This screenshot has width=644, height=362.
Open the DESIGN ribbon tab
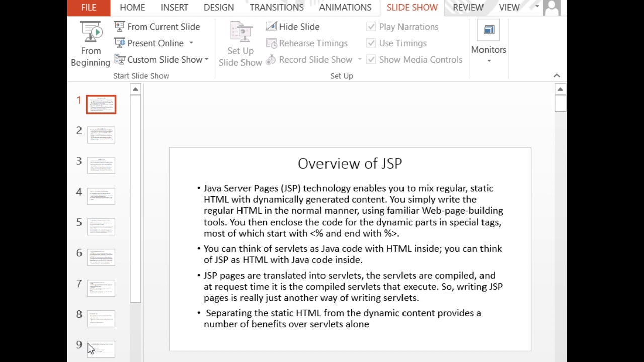click(x=219, y=8)
